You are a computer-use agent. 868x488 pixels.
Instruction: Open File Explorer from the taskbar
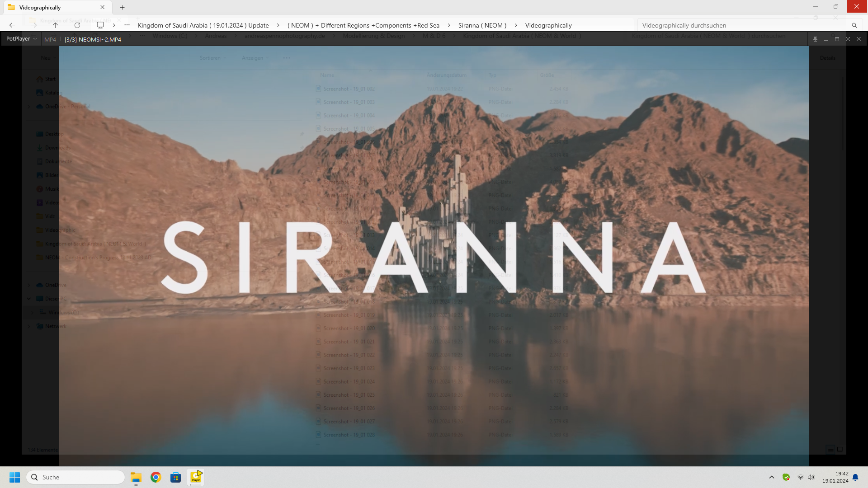point(136,477)
